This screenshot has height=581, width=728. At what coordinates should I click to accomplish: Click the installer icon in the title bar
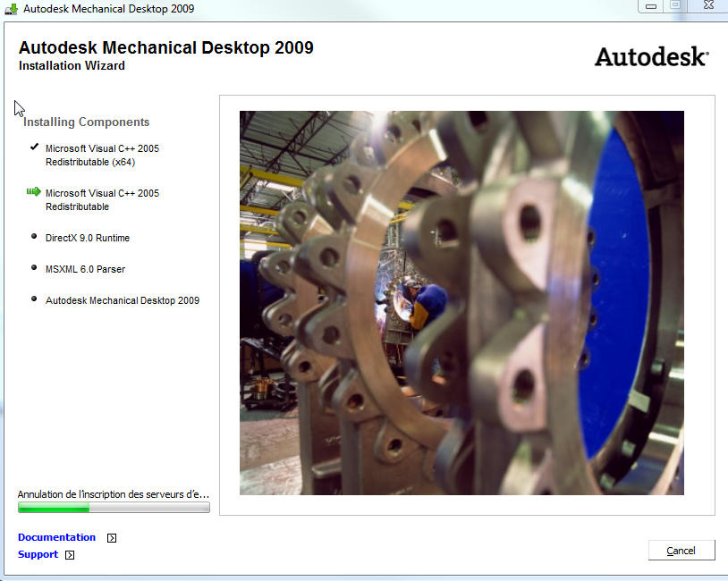tap(11, 9)
